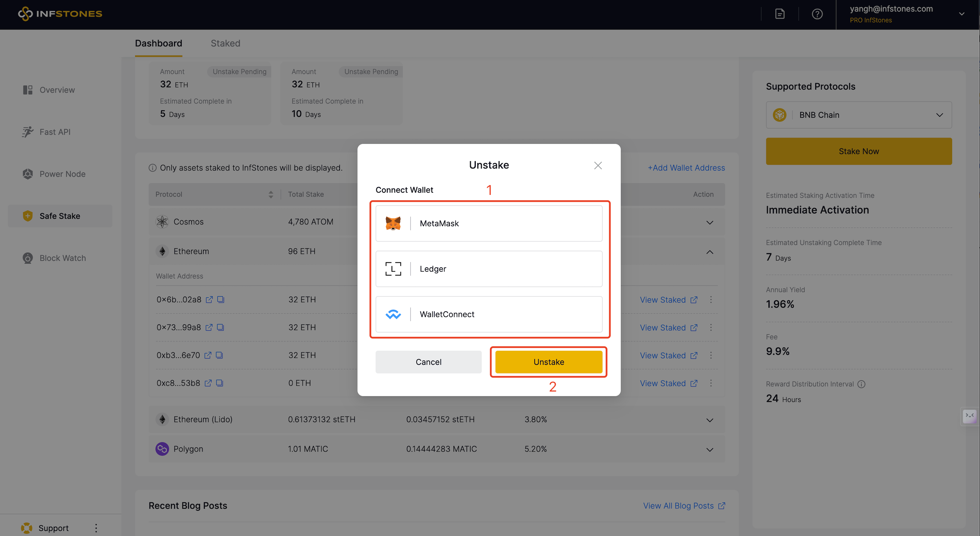Switch to the Staked tab
This screenshot has width=980, height=536.
pos(225,44)
